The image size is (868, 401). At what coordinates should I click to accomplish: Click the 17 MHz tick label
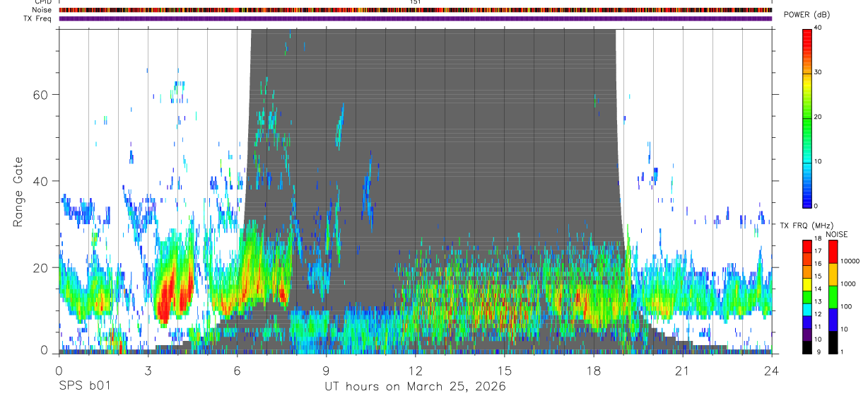tap(819, 251)
